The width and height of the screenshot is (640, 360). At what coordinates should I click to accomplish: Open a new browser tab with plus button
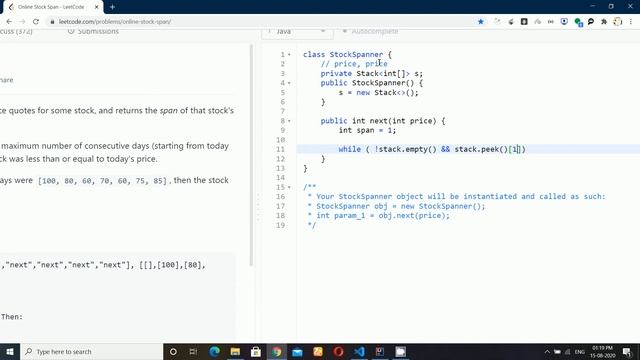coord(112,7)
